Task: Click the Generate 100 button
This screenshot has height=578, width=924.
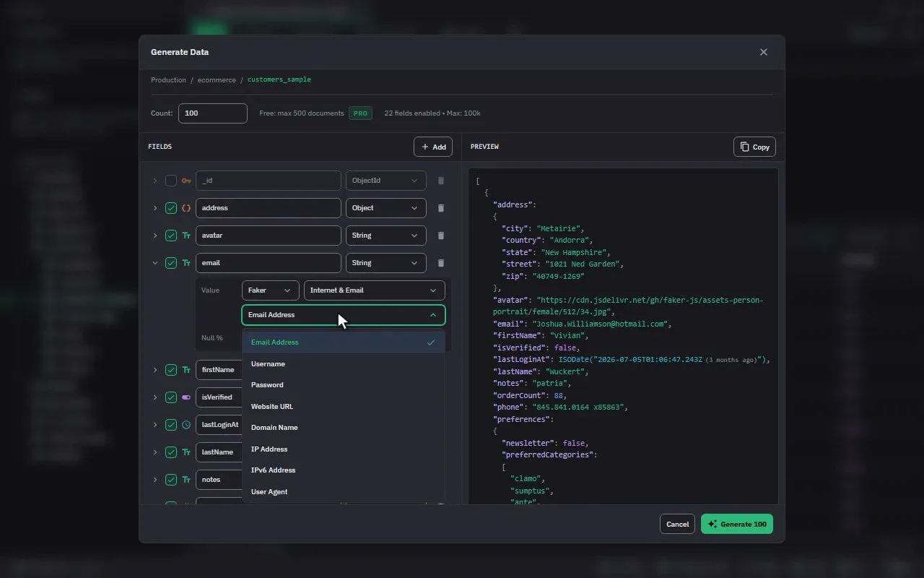Action: click(x=737, y=525)
